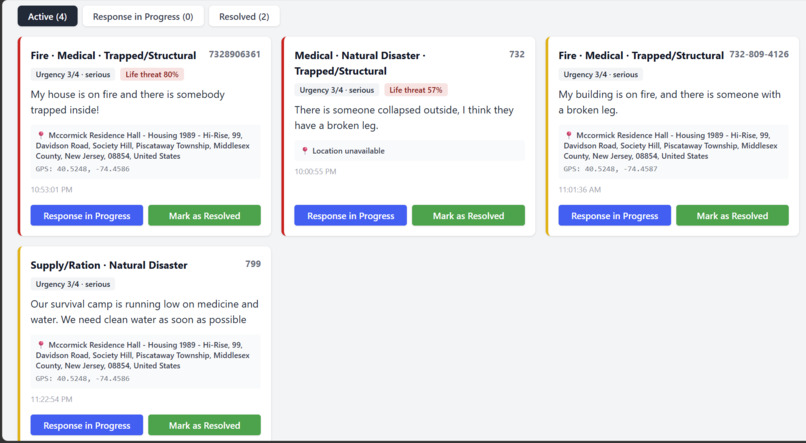This screenshot has width=806, height=443.
Task: Click the location pin on the building fire card
Action: [569, 135]
